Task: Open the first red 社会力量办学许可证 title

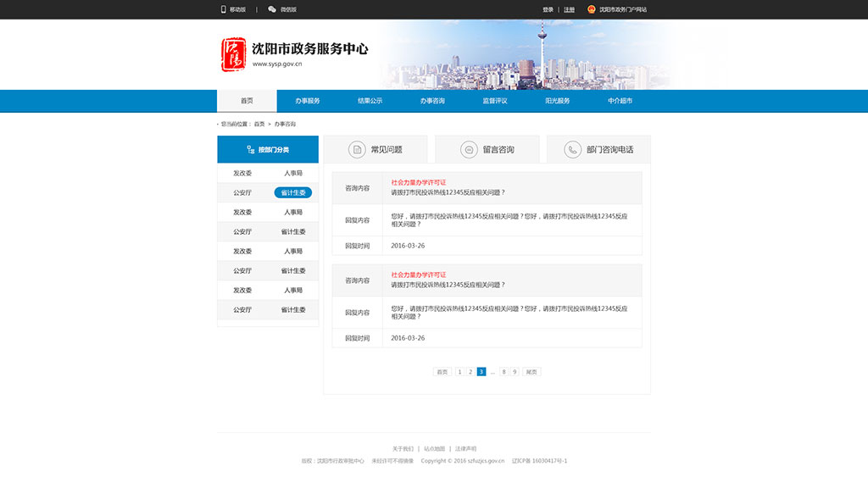Action: [418, 182]
